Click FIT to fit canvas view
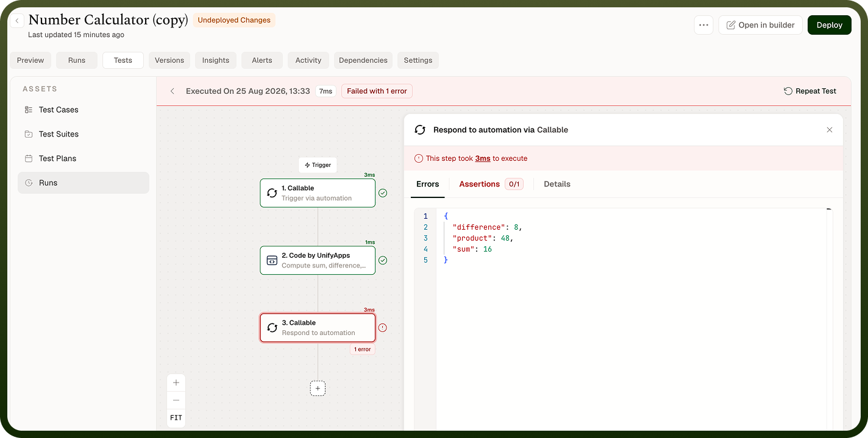Image resolution: width=868 pixels, height=438 pixels. [176, 418]
